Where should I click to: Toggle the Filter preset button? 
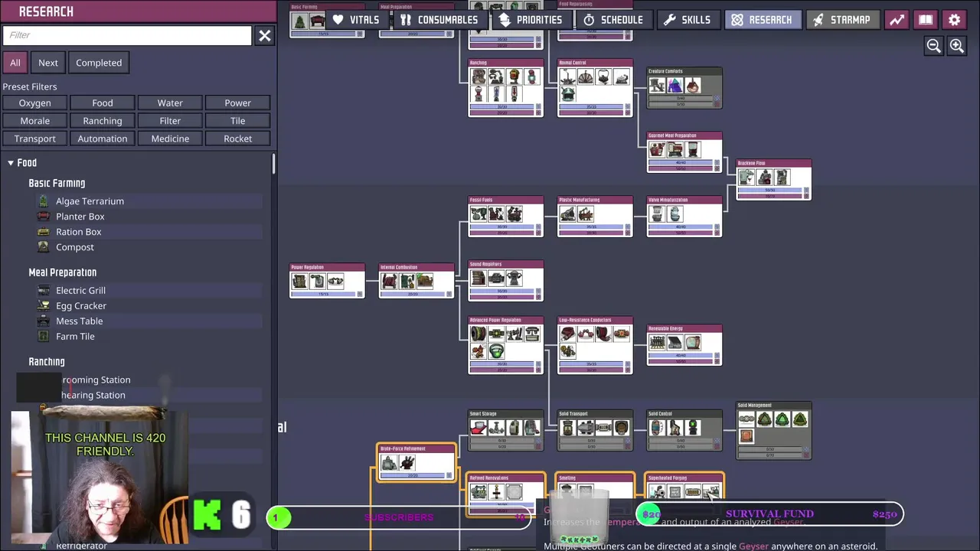pos(170,121)
